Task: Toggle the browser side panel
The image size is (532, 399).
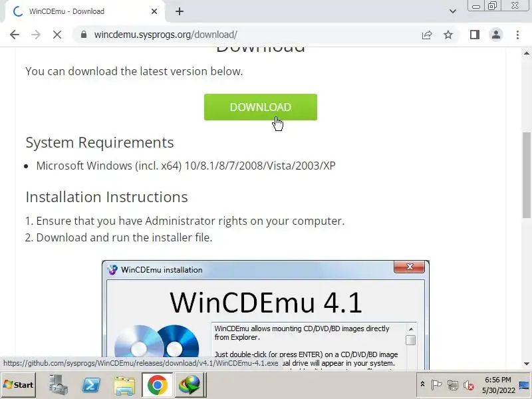Action: [475, 35]
